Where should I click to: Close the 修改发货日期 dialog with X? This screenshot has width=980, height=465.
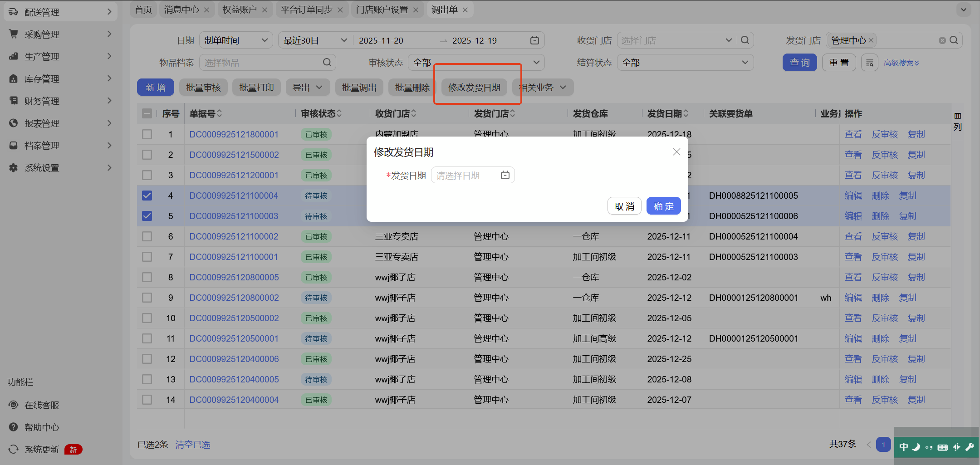click(x=676, y=152)
